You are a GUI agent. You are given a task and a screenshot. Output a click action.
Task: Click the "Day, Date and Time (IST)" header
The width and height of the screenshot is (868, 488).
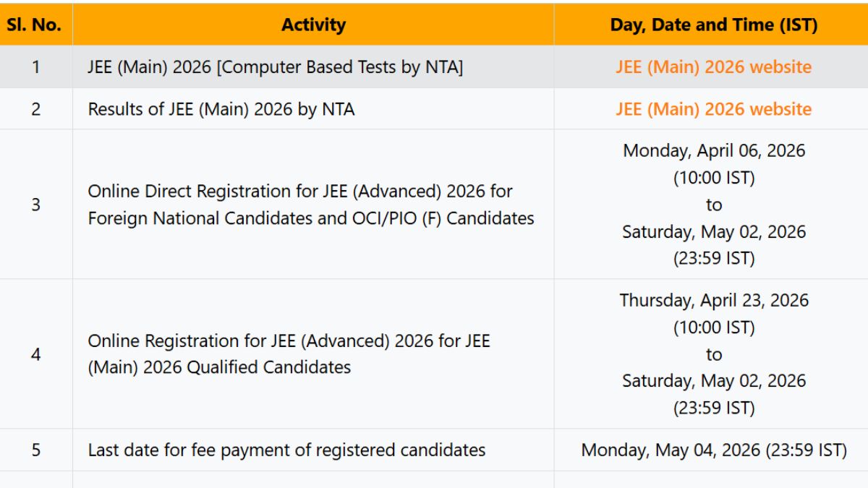tap(713, 25)
